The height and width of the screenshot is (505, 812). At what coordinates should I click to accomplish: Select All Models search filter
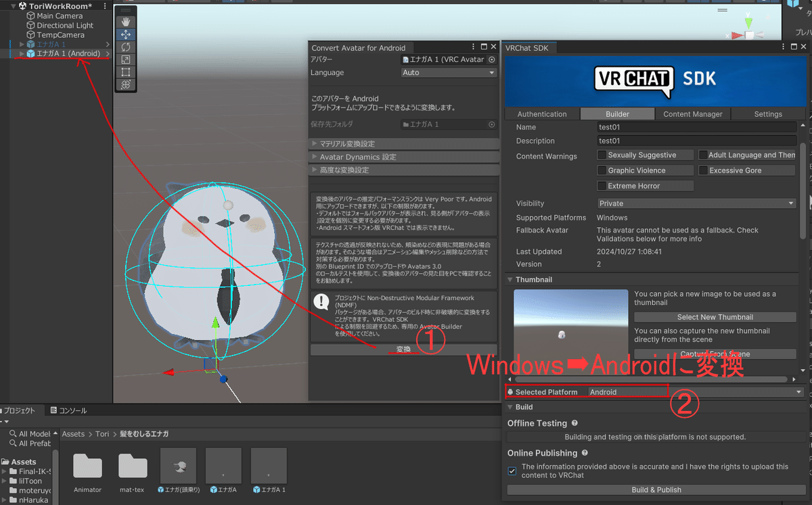tap(30, 434)
